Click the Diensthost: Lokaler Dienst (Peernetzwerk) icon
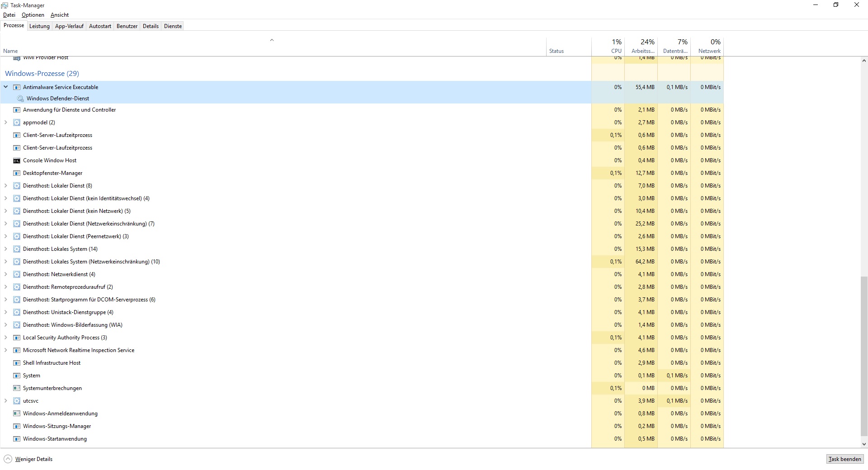The height and width of the screenshot is (470, 868). (17, 236)
